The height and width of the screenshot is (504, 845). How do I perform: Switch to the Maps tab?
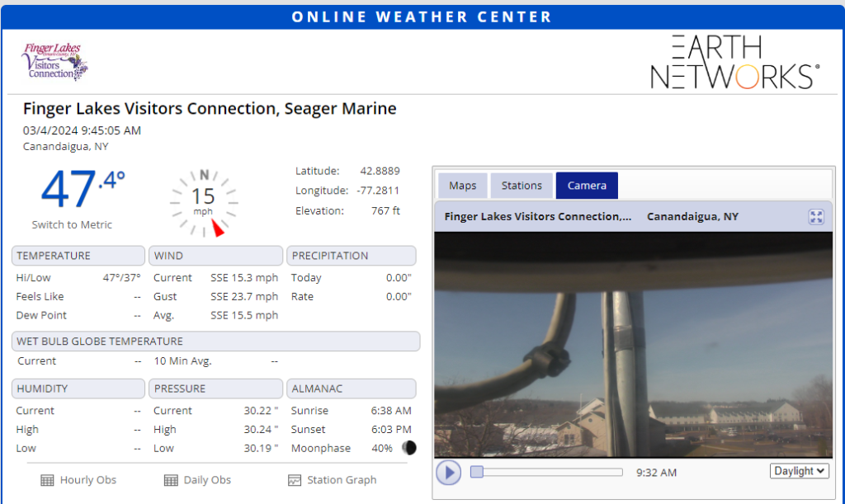click(462, 186)
